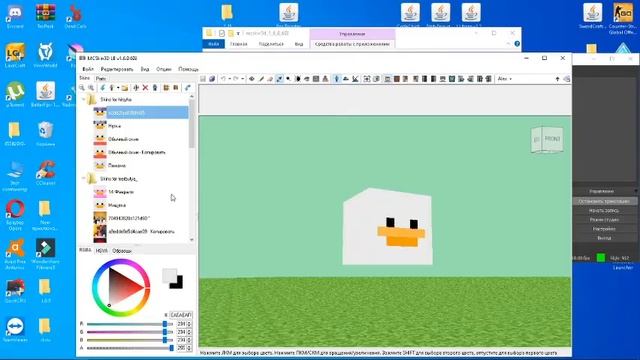Open the Вид menu in skin editor

click(145, 69)
